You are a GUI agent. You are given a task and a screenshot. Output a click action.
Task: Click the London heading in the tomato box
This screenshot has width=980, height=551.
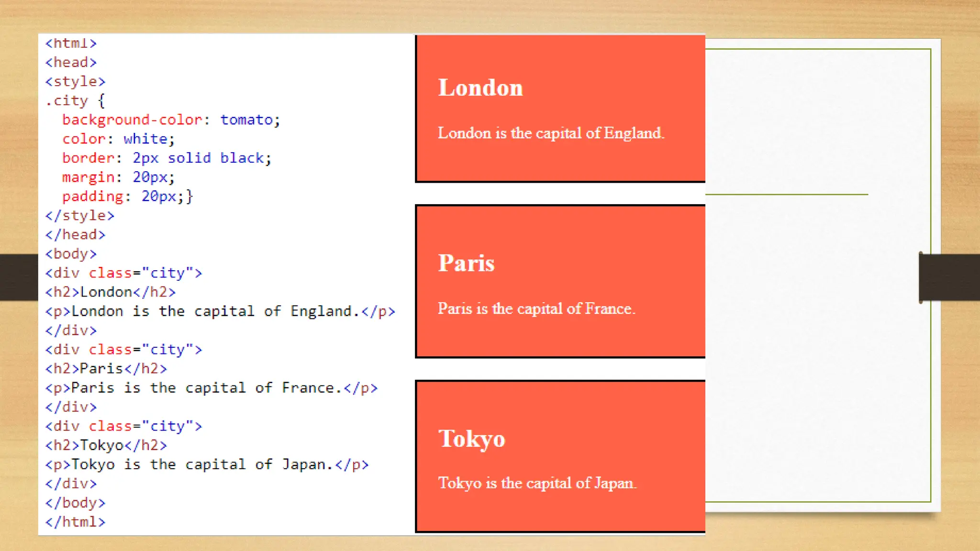point(480,88)
